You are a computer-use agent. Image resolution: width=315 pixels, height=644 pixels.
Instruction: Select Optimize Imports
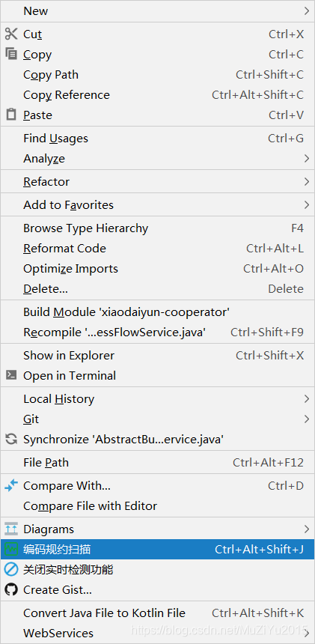coord(157,269)
